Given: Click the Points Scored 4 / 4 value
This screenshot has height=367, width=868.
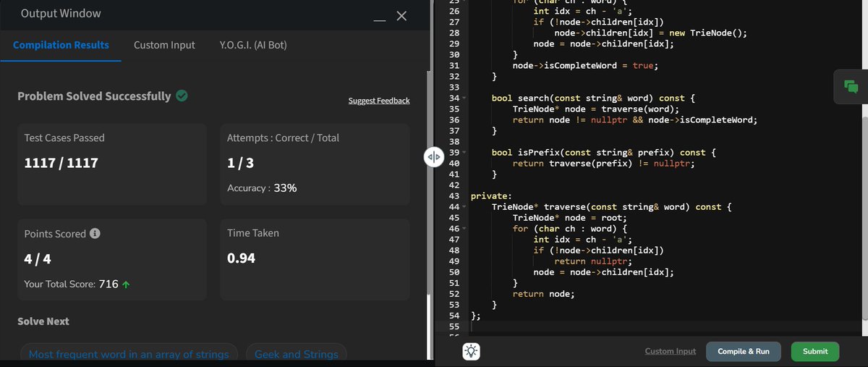Looking at the screenshot, I should (37, 258).
